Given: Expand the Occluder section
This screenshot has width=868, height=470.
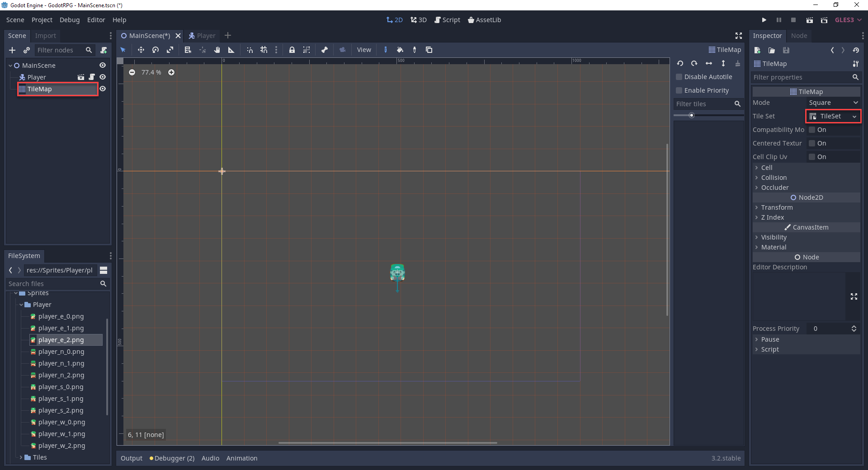Looking at the screenshot, I should [x=807, y=188].
